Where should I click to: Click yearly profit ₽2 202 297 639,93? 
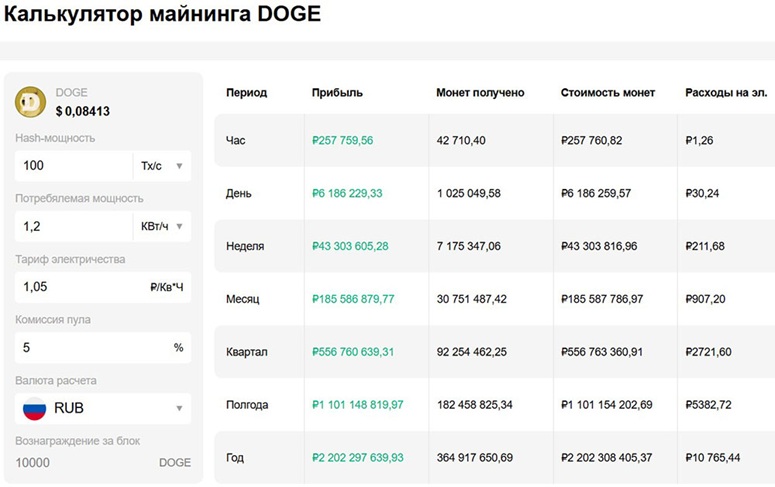pos(357,458)
